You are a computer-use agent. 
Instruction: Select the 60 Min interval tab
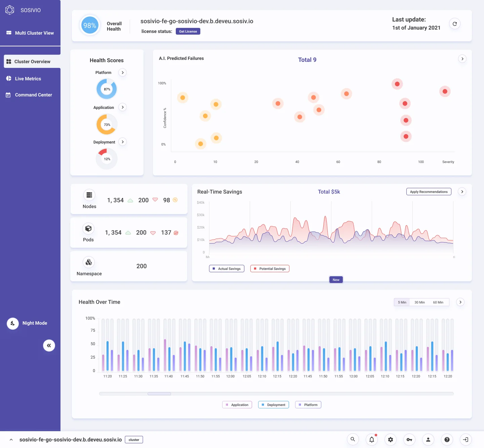click(438, 302)
